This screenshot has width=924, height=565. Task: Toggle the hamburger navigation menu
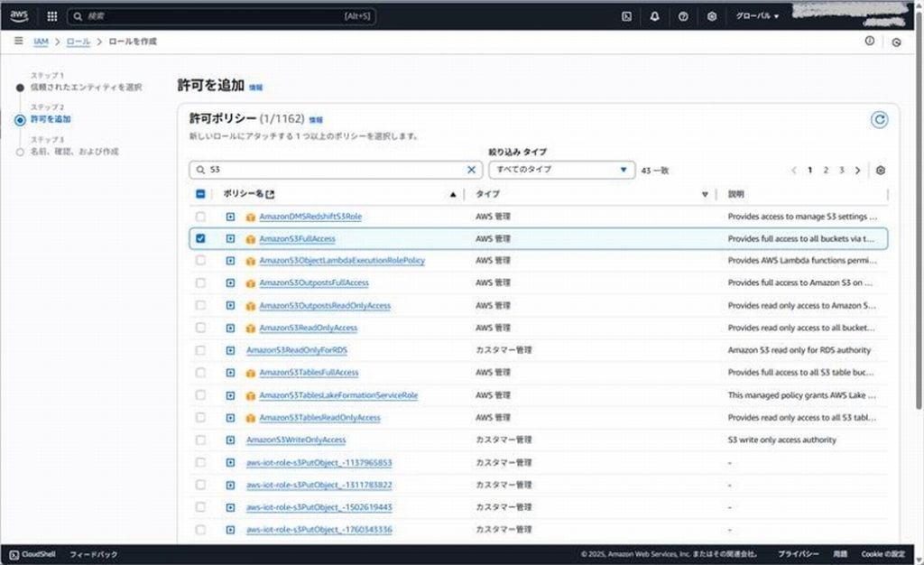pyautogui.click(x=18, y=42)
